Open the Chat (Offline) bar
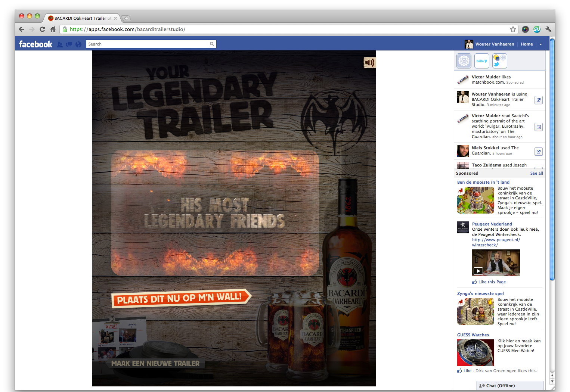Screen dimensions: 570x392 click(510, 386)
